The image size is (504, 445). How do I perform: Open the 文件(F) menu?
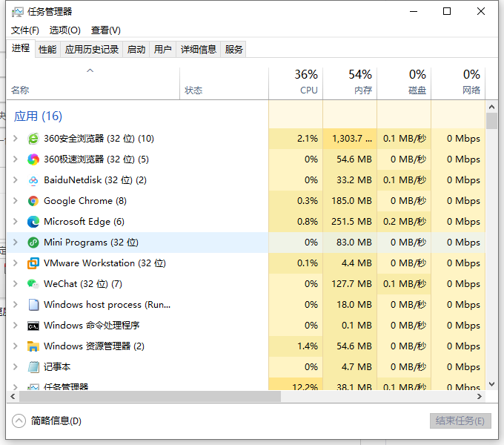click(x=25, y=30)
